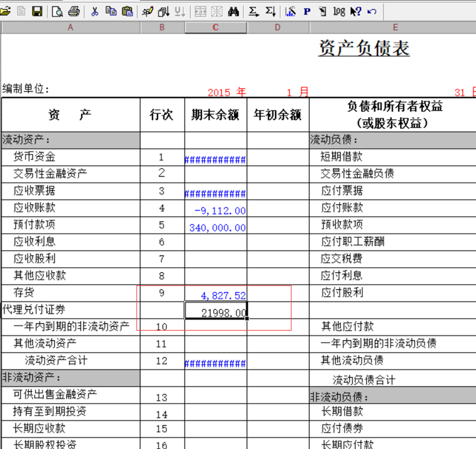This screenshot has width=476, height=449.
Task: Click the grayed U-arrow toolbar icon
Action: 180,12
